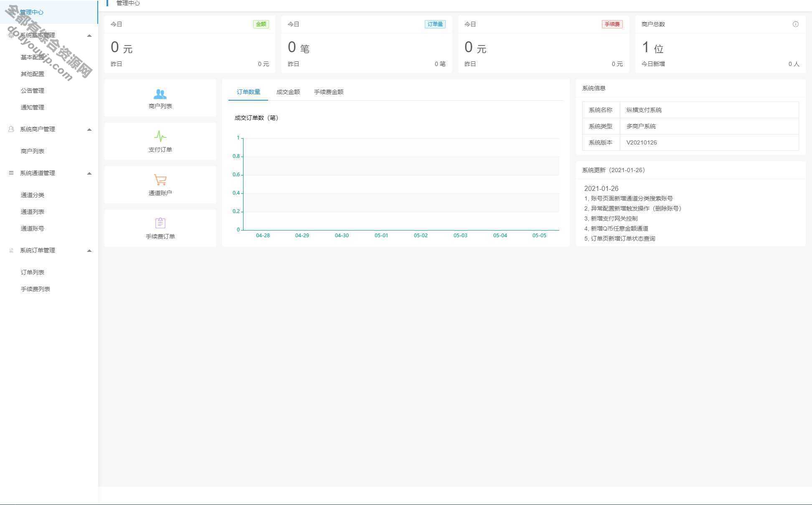This screenshot has height=505, width=812.
Task: Click the user icon next to 系统商户管理
Action: [x=11, y=129]
